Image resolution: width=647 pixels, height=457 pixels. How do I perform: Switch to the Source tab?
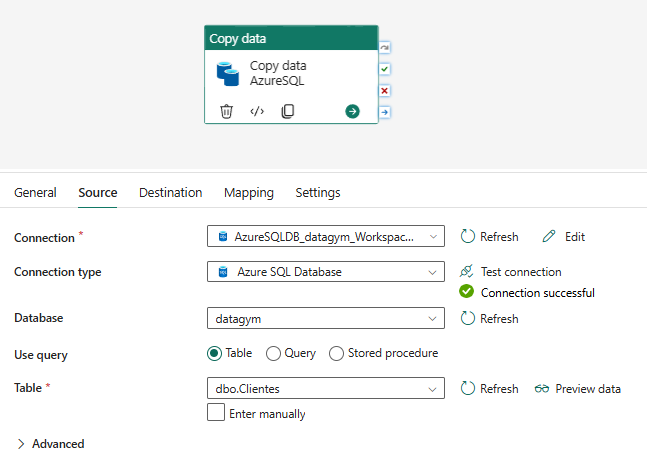pos(98,193)
